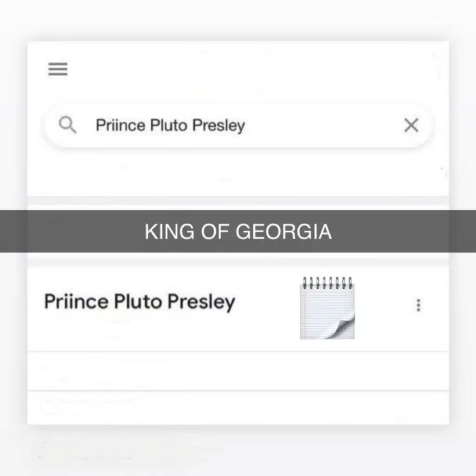Click the gray banner left of KING
The height and width of the screenshot is (476, 476).
(70, 231)
